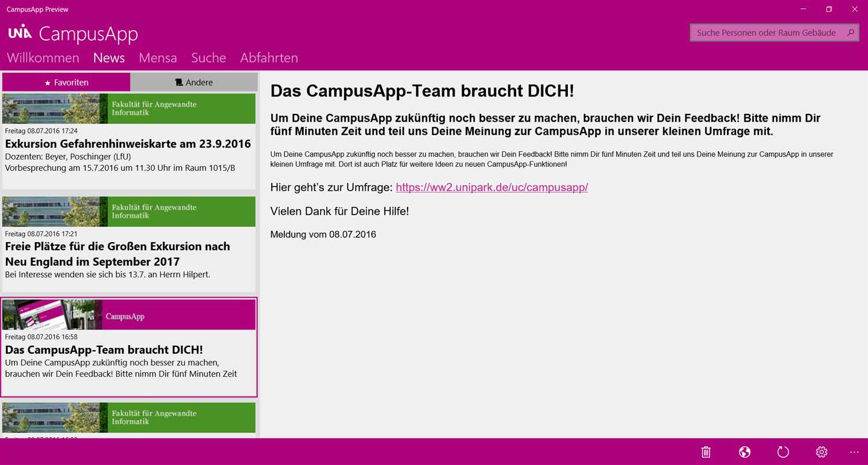The height and width of the screenshot is (465, 868).
Task: Click the article headline in detail pane
Action: coord(422,91)
